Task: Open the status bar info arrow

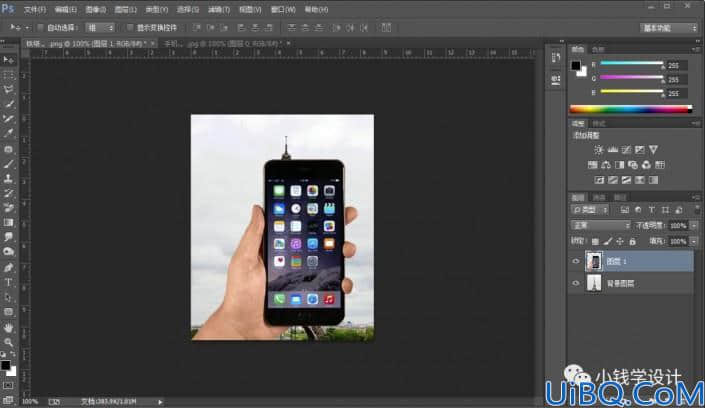Action: [160, 402]
